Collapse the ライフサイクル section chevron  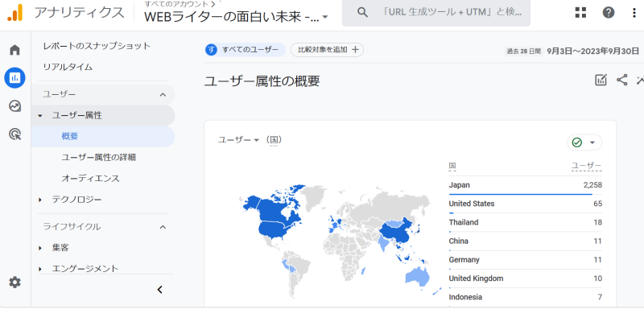(x=163, y=227)
